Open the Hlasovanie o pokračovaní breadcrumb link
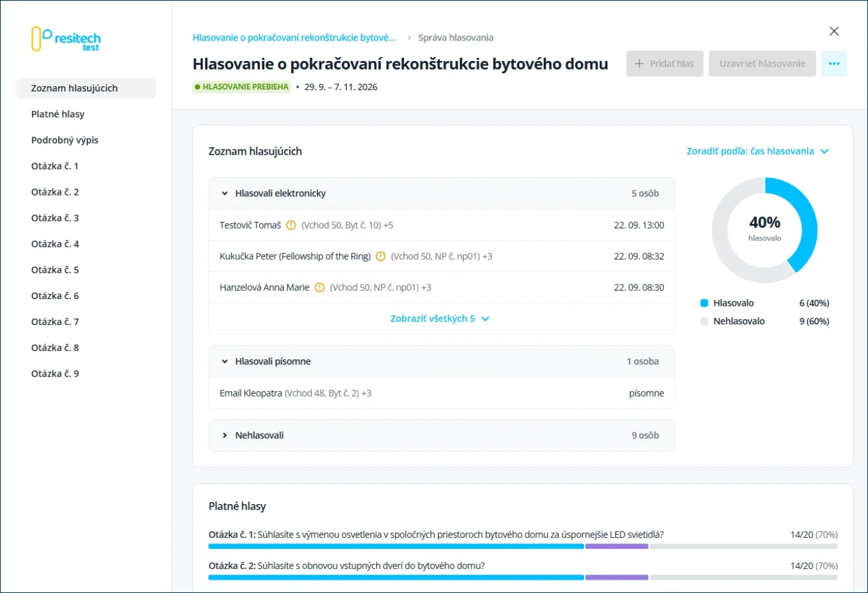Image resolution: width=868 pixels, height=593 pixels. 294,37
